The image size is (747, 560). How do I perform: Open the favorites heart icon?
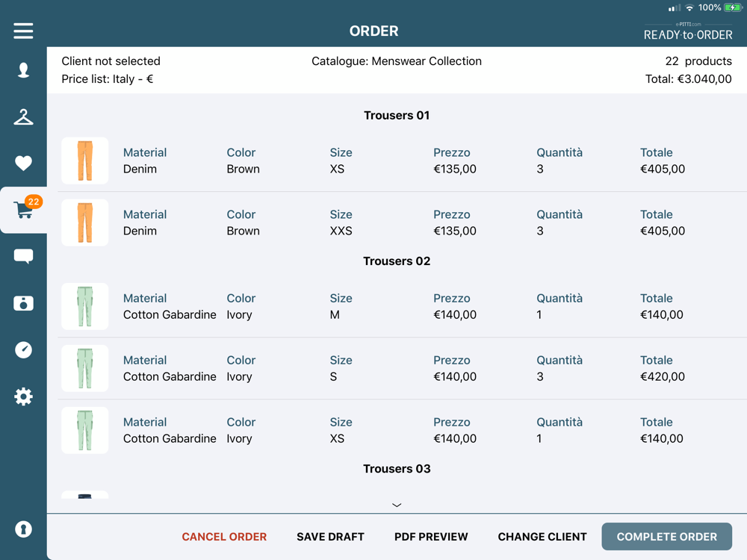[x=23, y=163]
